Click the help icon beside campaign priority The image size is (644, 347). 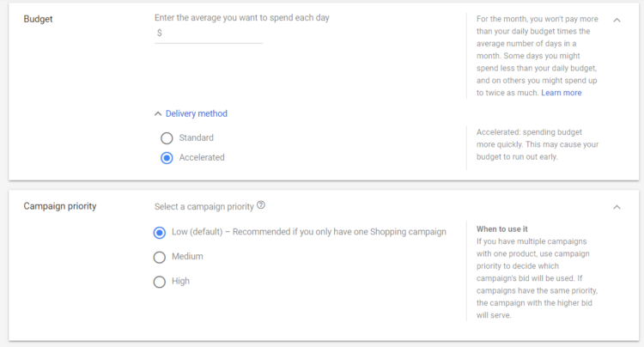(x=261, y=205)
